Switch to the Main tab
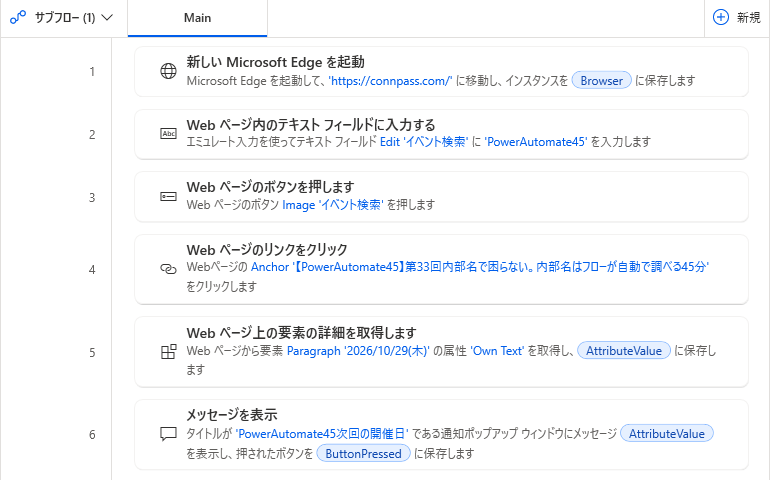 point(197,18)
